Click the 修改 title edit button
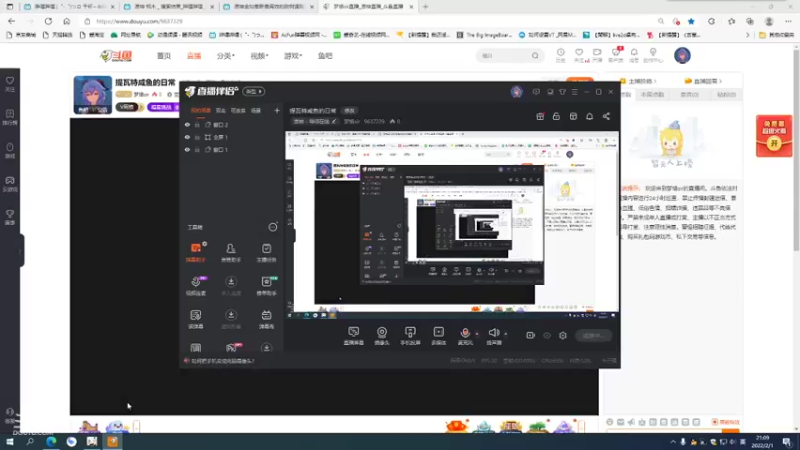Viewport: 800px width, 450px height. point(349,110)
